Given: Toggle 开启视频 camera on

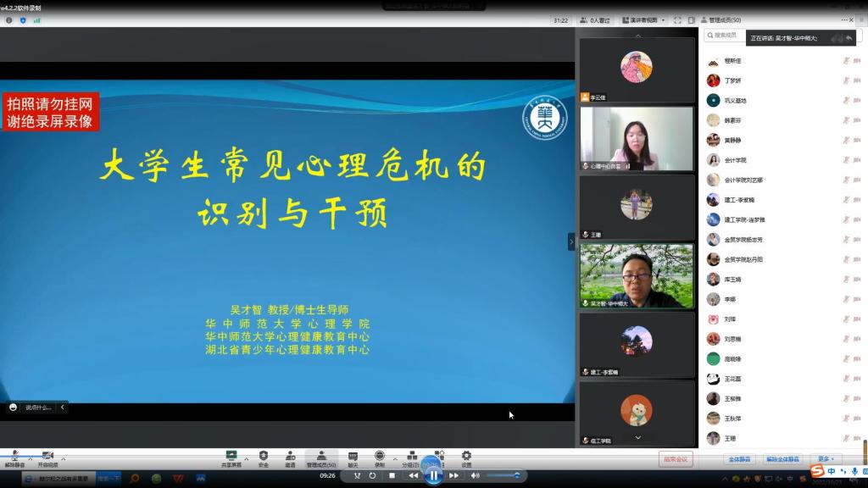Looking at the screenshot, I should click(47, 457).
